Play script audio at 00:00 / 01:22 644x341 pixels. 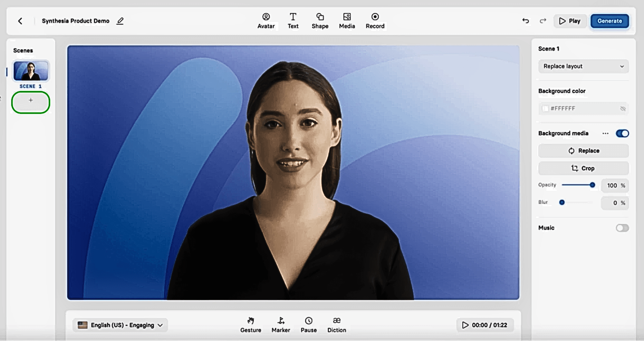(485, 325)
